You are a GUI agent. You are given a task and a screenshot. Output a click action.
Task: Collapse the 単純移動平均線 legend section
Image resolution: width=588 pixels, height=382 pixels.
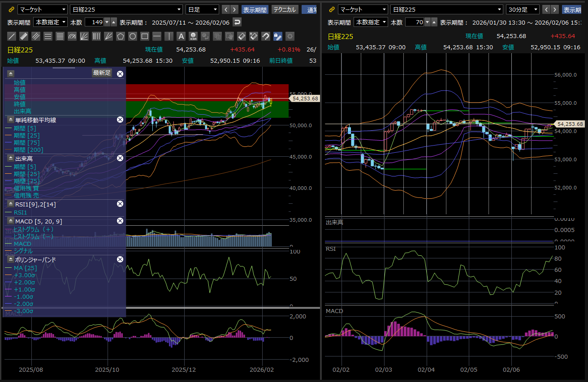[x=10, y=120]
